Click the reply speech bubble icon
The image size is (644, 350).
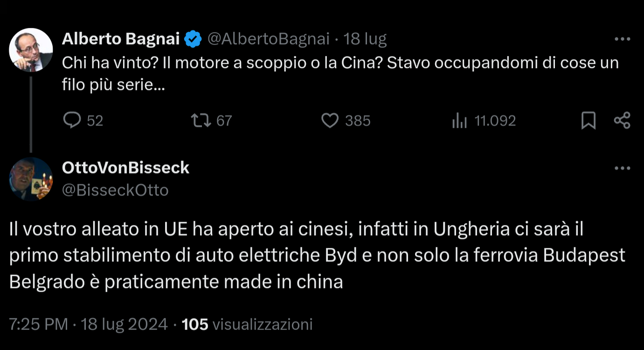pos(72,121)
